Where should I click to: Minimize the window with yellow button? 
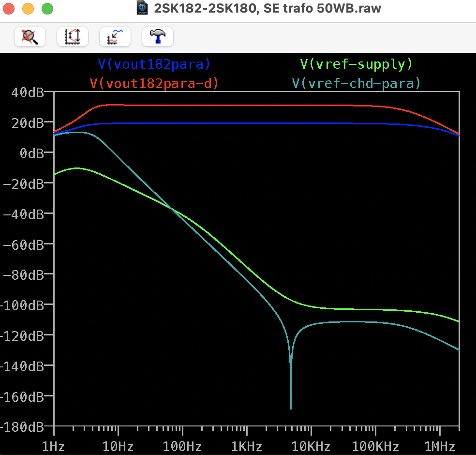point(28,9)
